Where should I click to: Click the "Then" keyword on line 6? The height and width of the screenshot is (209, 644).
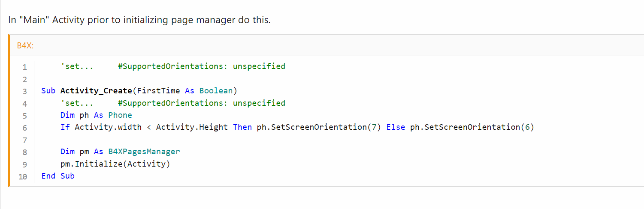coord(242,127)
